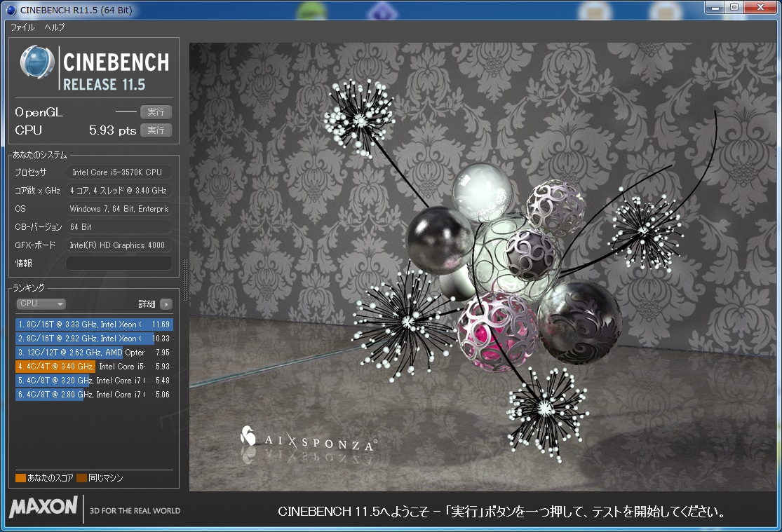Click the CB-バージョン field showing 64 Bit
The image size is (782, 532).
(119, 227)
